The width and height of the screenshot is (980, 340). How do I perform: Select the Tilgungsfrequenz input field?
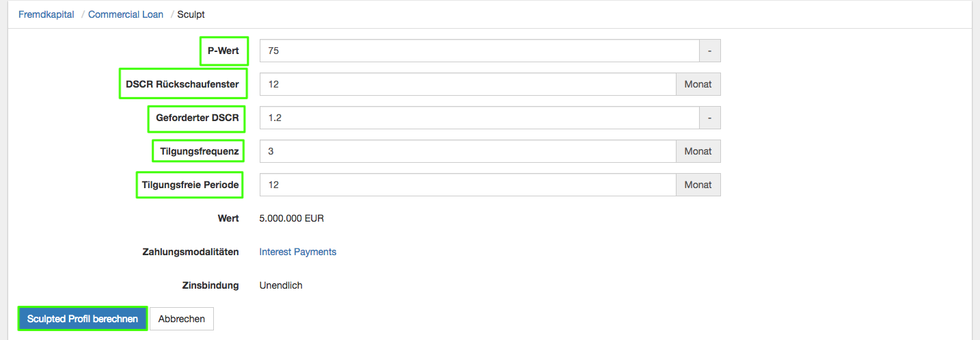[x=468, y=151]
